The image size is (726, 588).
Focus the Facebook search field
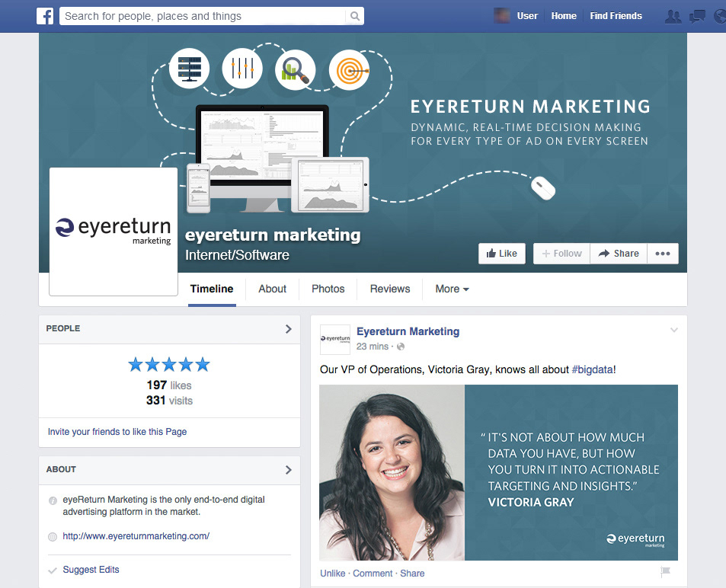coord(203,16)
